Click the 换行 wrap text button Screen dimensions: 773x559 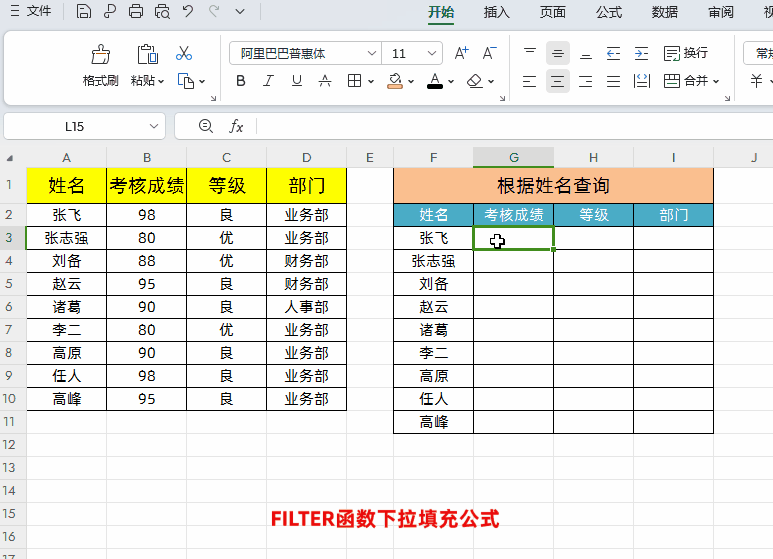[686, 53]
